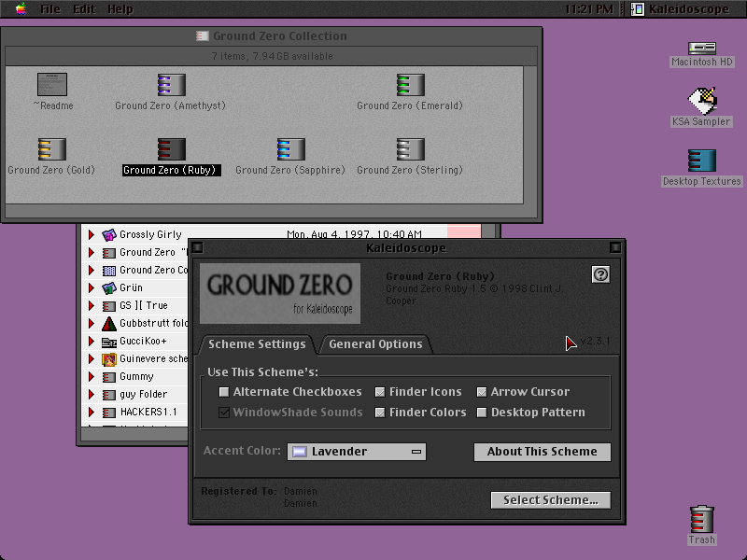Click the Kaleidoscope window zoom box
Viewport: 747px width, 560px height.
[615, 247]
